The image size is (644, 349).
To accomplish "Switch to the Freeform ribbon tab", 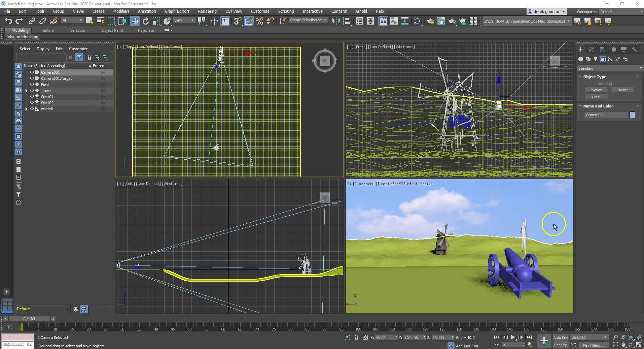I will (47, 30).
